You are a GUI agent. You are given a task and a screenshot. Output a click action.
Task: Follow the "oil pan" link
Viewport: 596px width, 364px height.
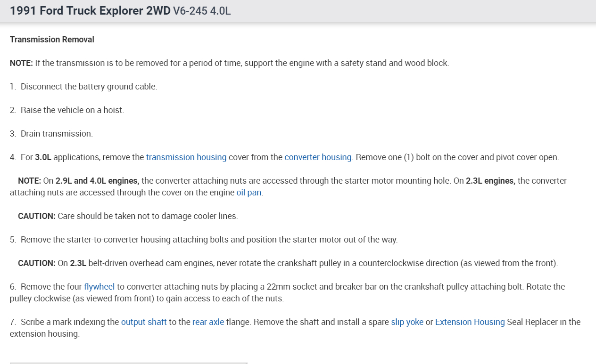[249, 193]
